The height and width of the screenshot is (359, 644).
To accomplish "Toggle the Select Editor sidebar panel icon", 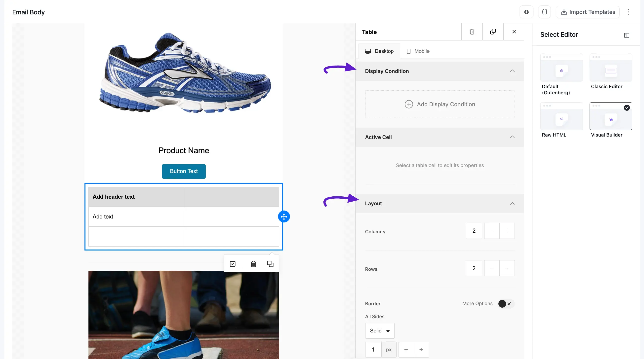I will (x=627, y=36).
